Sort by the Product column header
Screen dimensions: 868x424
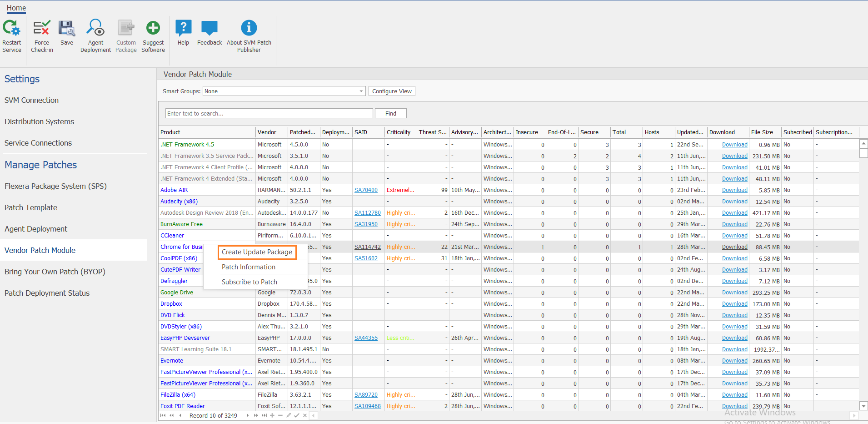(207, 132)
